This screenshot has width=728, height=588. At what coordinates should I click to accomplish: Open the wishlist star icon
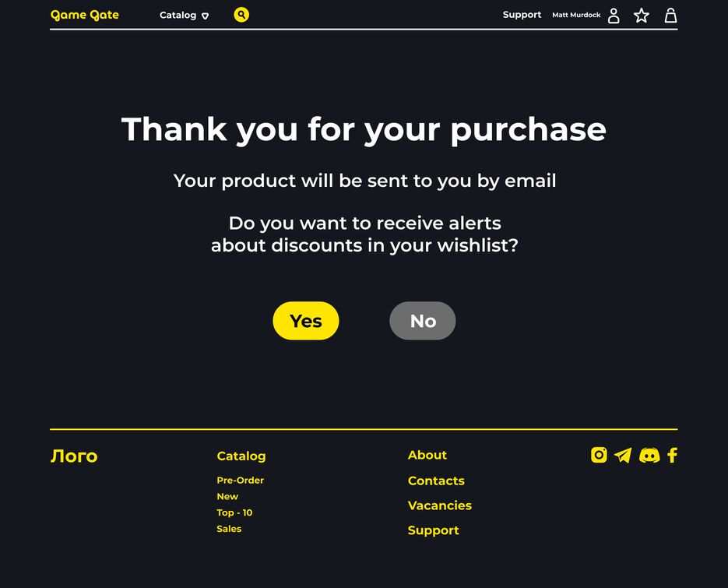pos(642,16)
